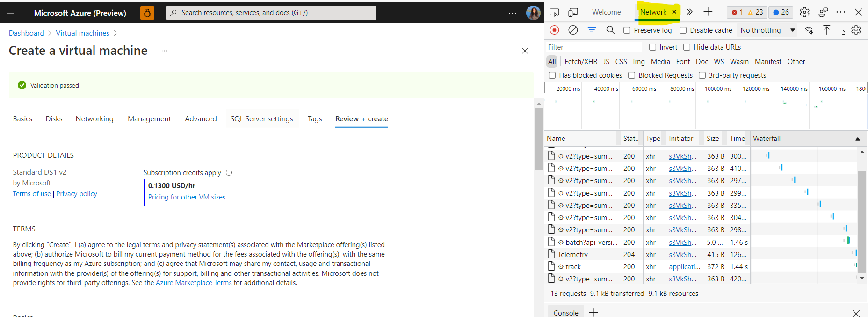Open the user account avatar
The image size is (868, 317).
[x=533, y=13]
